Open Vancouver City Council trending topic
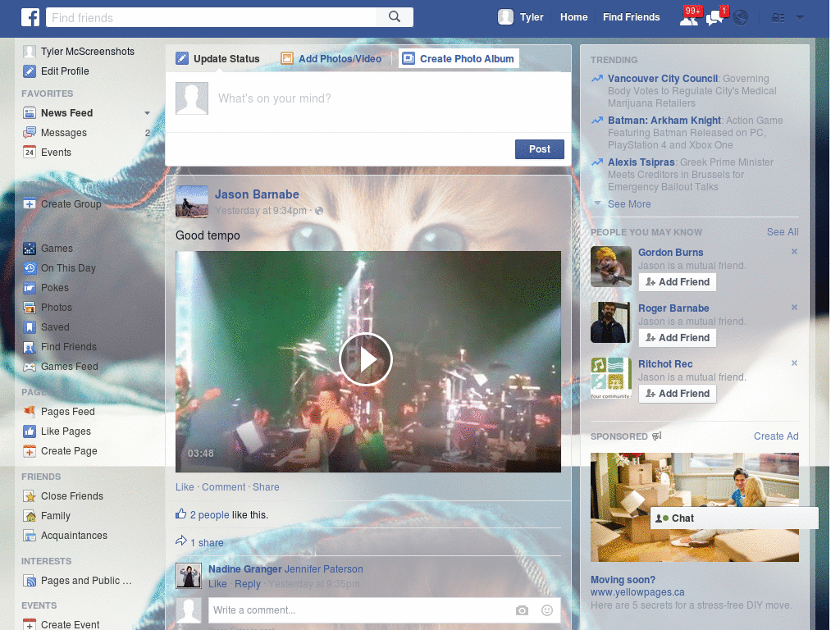The height and width of the screenshot is (630, 840). (663, 79)
